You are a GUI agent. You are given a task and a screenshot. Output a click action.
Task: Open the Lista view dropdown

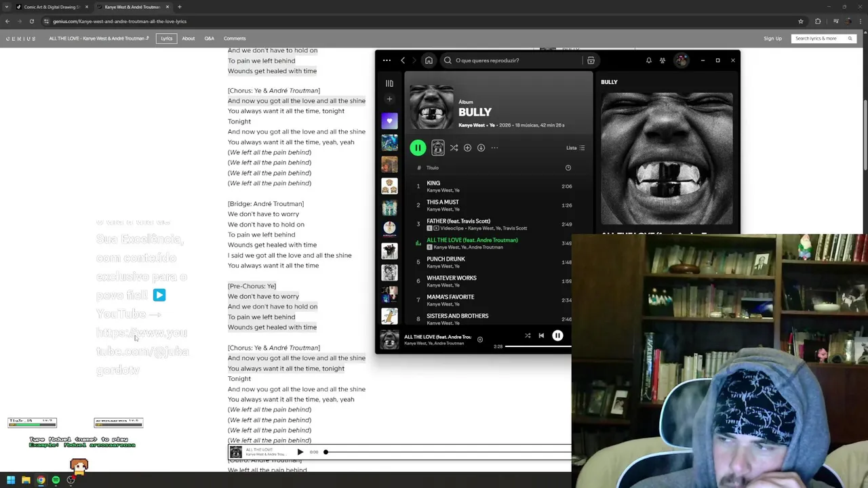click(576, 148)
